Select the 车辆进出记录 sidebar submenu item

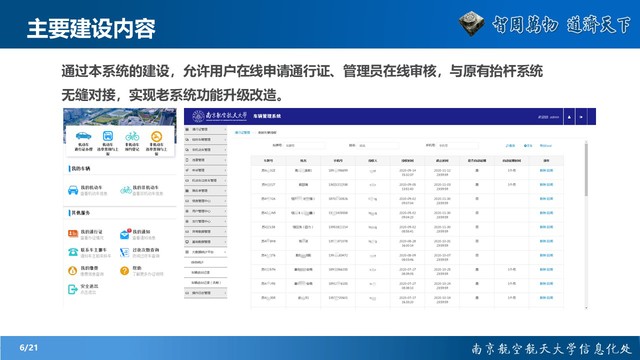206,273
